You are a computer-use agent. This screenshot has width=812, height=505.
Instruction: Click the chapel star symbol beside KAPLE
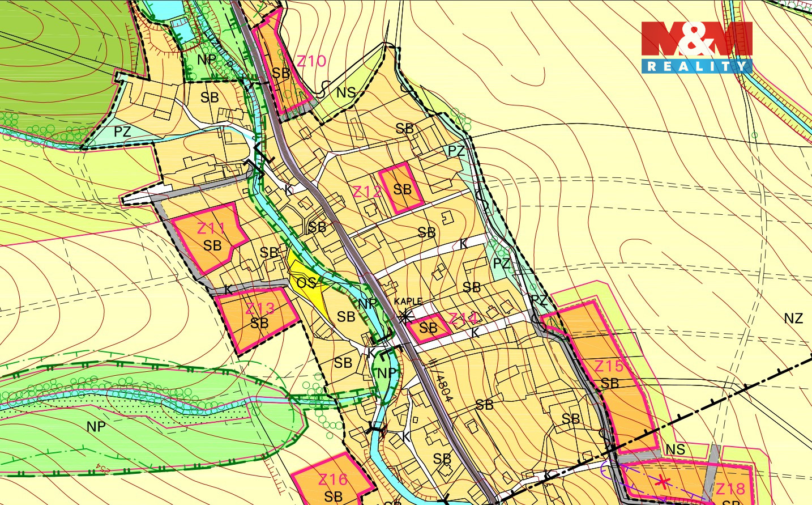click(404, 316)
